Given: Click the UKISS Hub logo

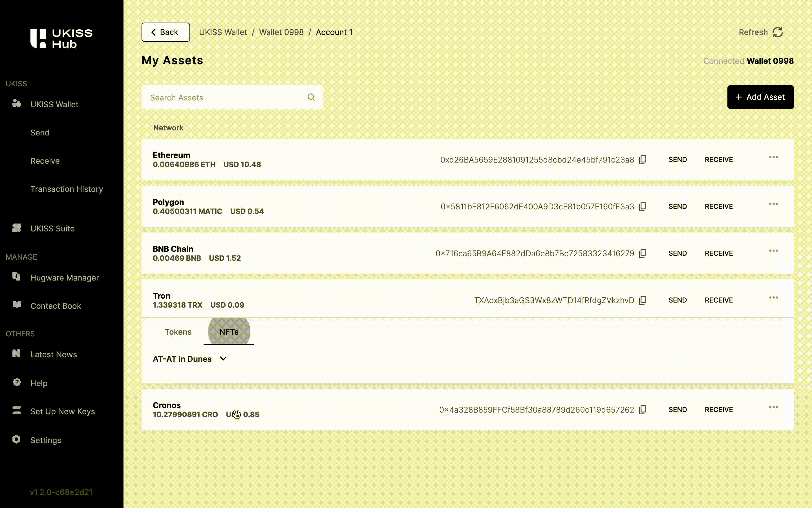Looking at the screenshot, I should (x=61, y=38).
